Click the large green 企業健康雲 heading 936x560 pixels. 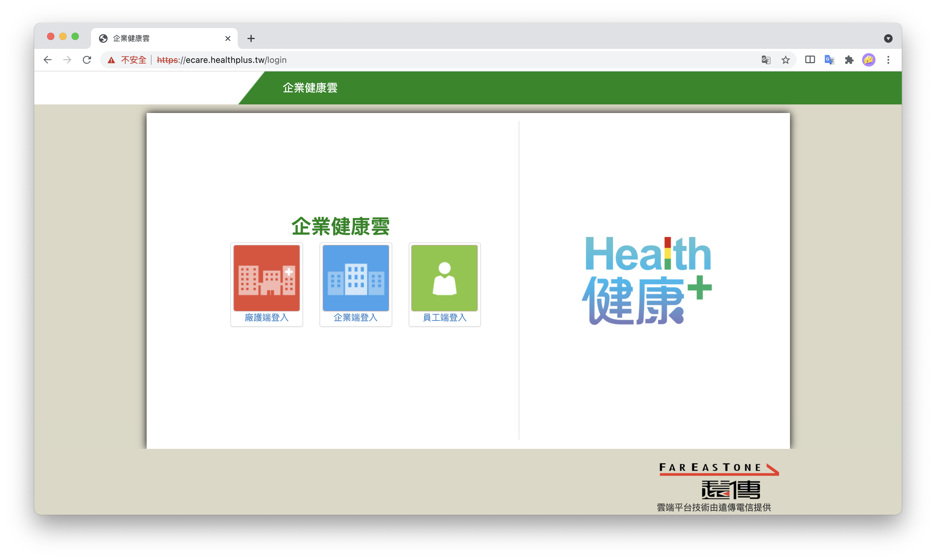340,226
